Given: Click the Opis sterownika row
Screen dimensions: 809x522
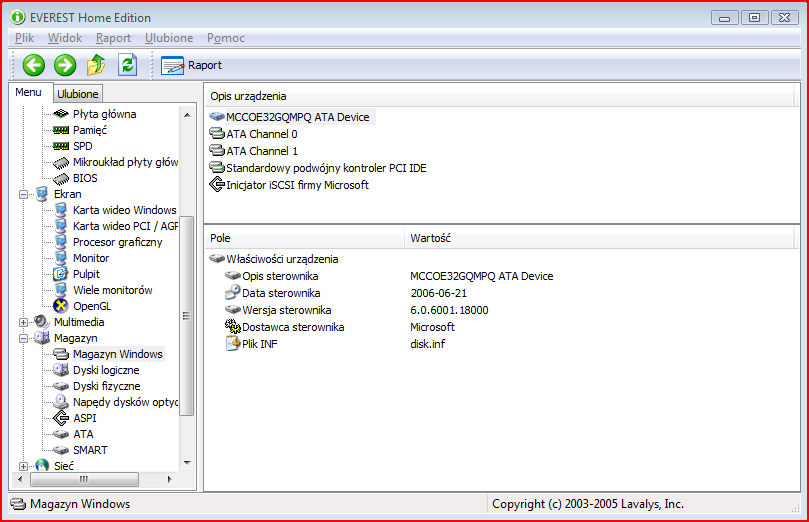Looking at the screenshot, I should [x=389, y=276].
